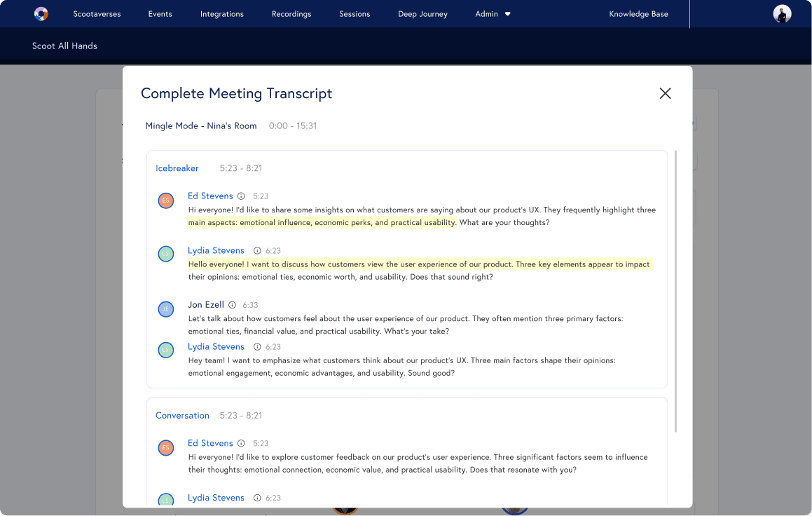Click the transcript vertical scrollbar
Image resolution: width=812 pixels, height=516 pixels.
pyautogui.click(x=675, y=290)
